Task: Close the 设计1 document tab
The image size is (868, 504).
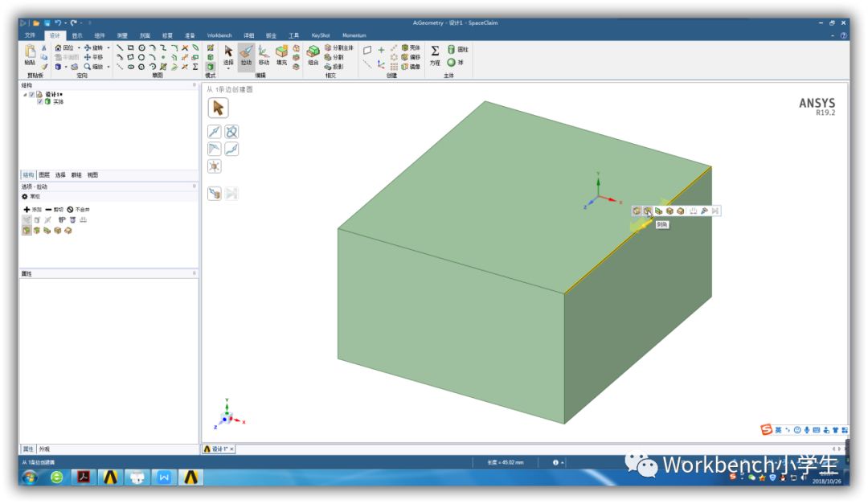Action: click(x=232, y=449)
